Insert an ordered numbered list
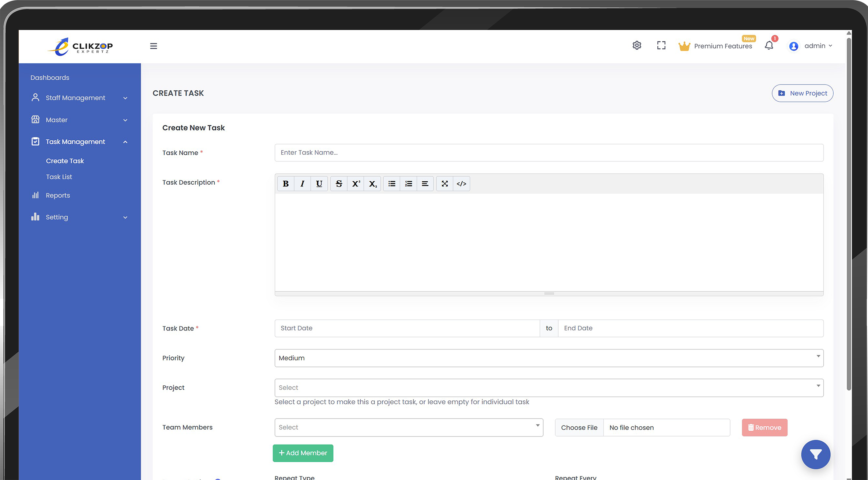This screenshot has width=868, height=480. [x=408, y=184]
